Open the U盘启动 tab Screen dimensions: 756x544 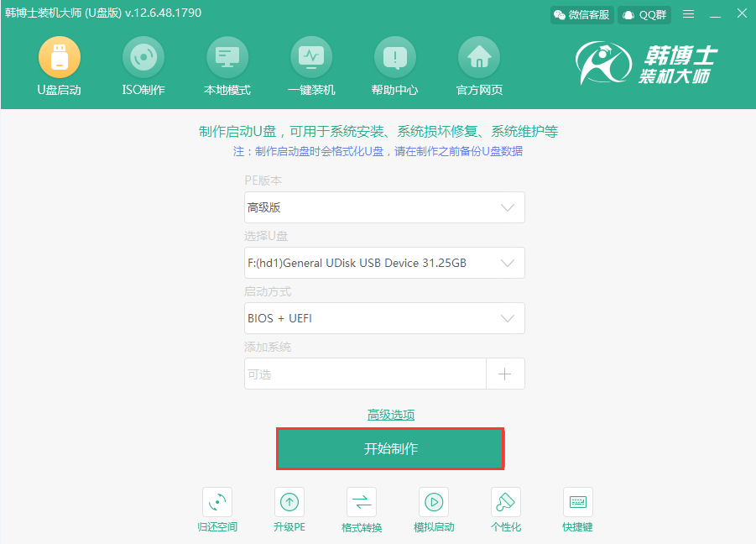60,58
